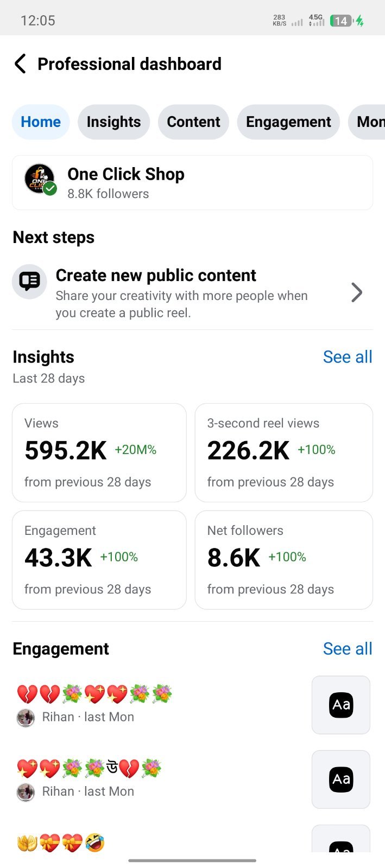This screenshot has height=868, width=385.
Task: Open One Click Shop profile picture
Action: [x=40, y=179]
